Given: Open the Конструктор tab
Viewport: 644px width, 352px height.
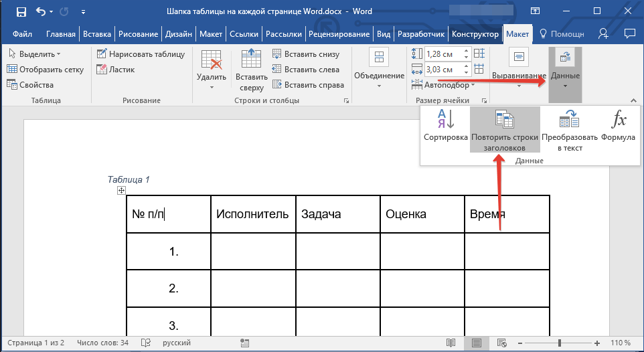Looking at the screenshot, I should click(475, 34).
